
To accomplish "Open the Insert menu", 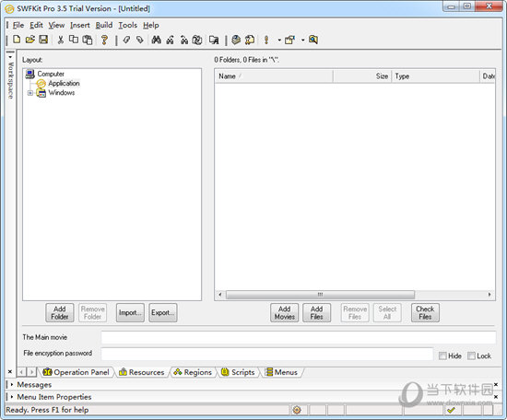I will (x=80, y=25).
